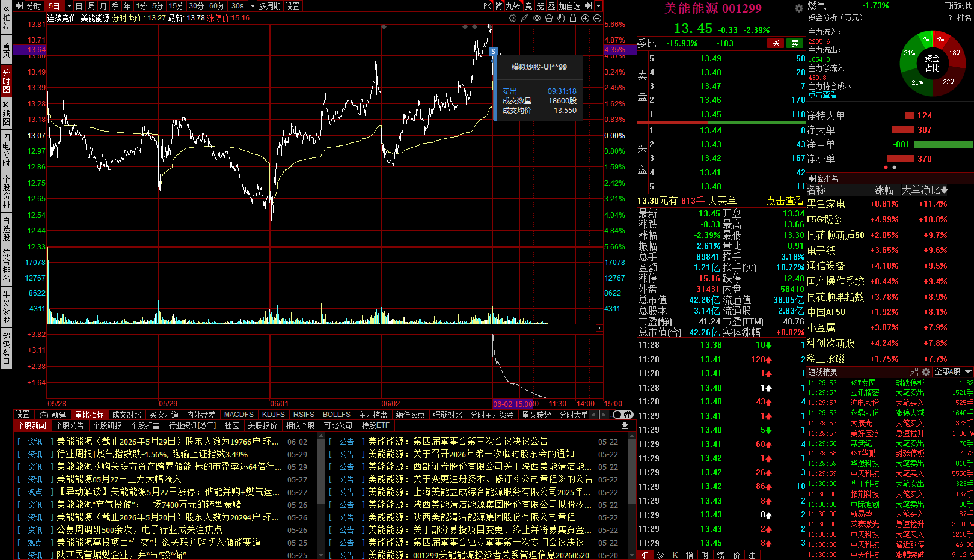Select the hand pan tool
This screenshot has height=560, width=974.
point(561,18)
